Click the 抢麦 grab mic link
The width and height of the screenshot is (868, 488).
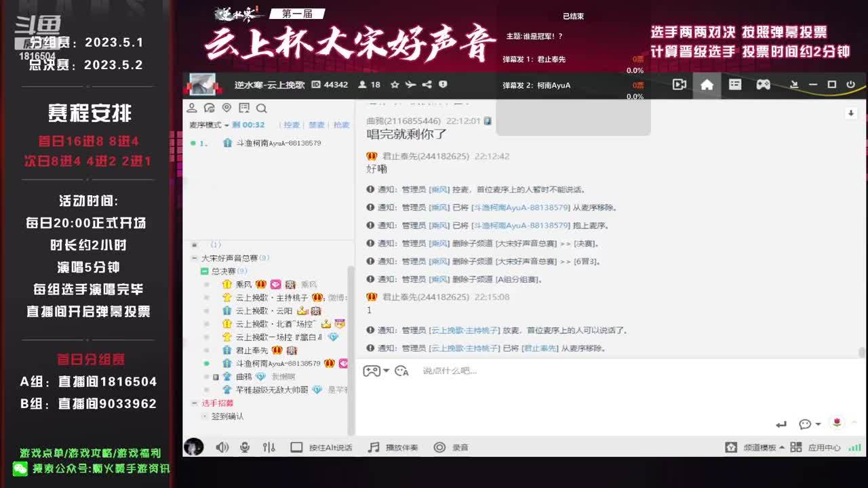pyautogui.click(x=341, y=125)
